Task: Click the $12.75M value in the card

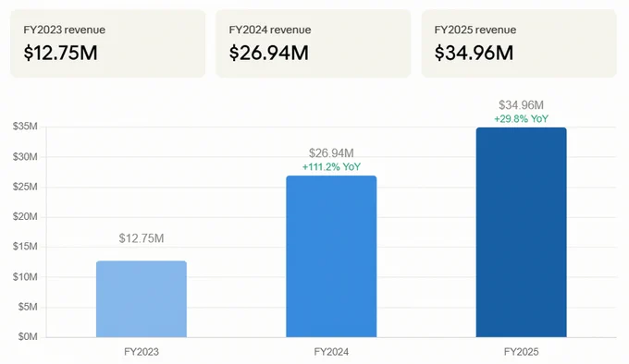Action: pos(60,53)
